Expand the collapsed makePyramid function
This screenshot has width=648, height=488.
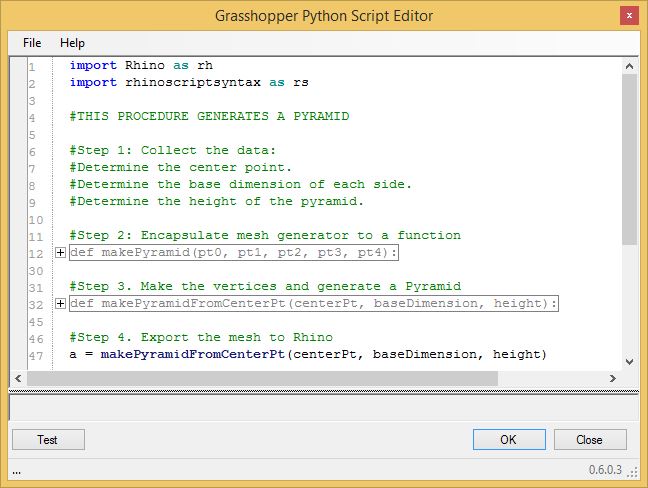[60, 252]
